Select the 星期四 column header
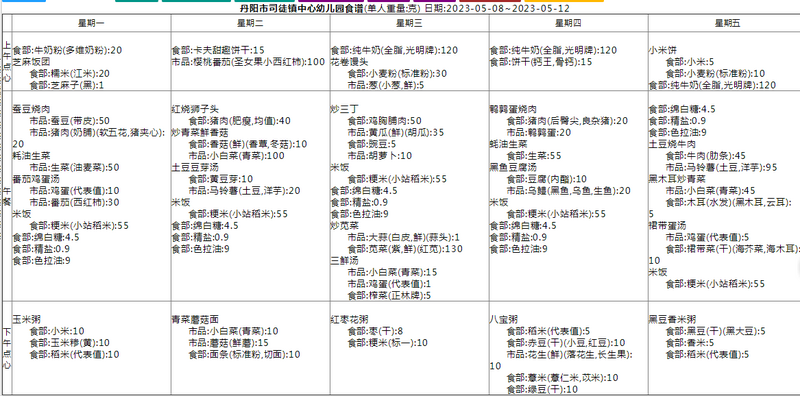Screen dimensions: 800x396 (568, 23)
